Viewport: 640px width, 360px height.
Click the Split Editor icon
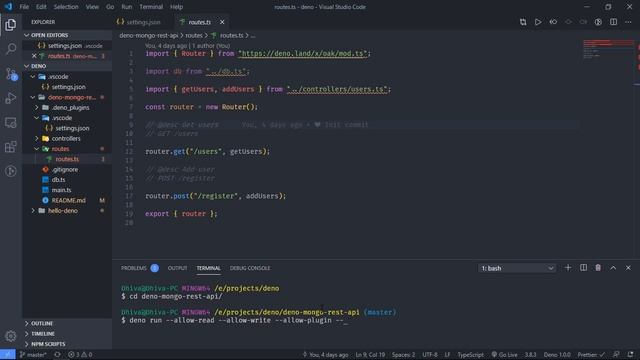(x=613, y=22)
